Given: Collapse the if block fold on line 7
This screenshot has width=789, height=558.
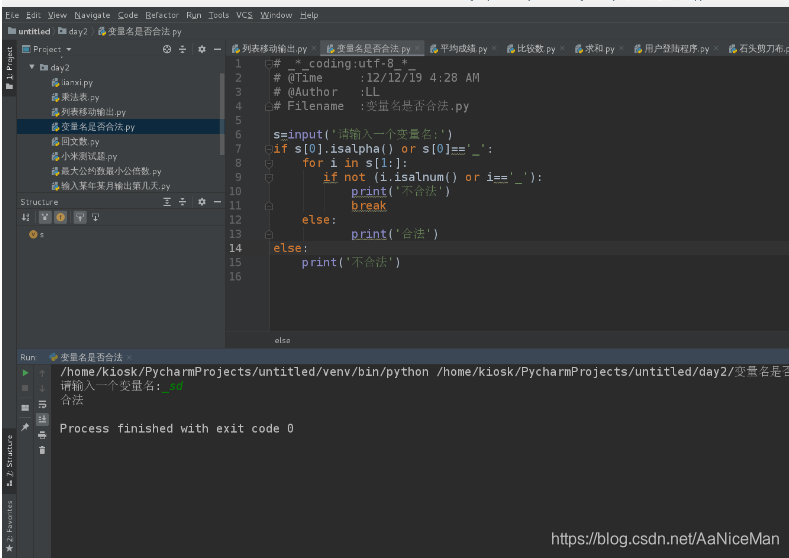Looking at the screenshot, I should coord(269,149).
